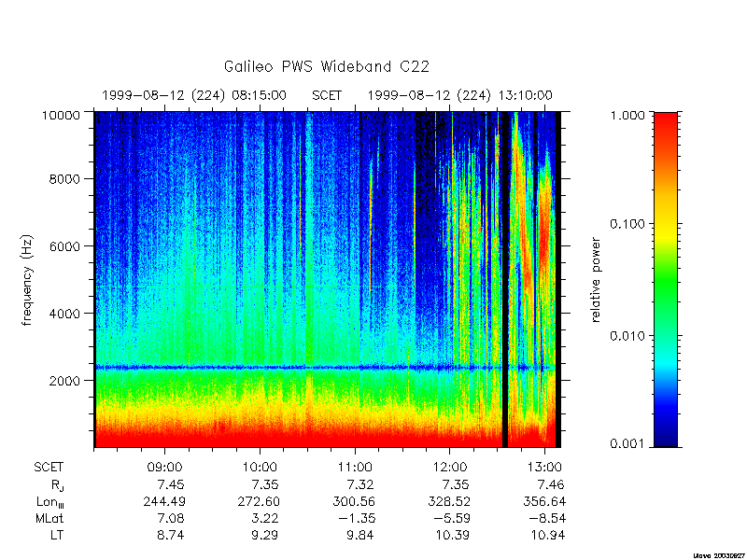This screenshot has height=560, width=747.
Task: Click the RJ value 7.35 under 10:00
Action: click(265, 484)
